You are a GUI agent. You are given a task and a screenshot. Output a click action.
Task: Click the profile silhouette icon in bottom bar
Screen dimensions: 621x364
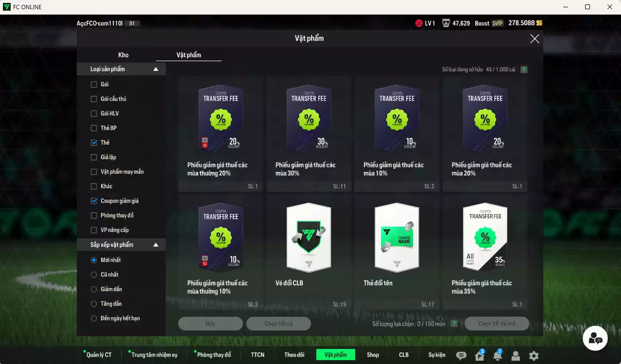(516, 356)
